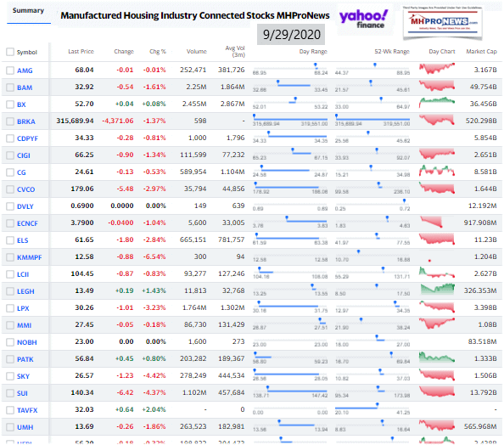Click the Yahoo Finance logo

[x=363, y=19]
